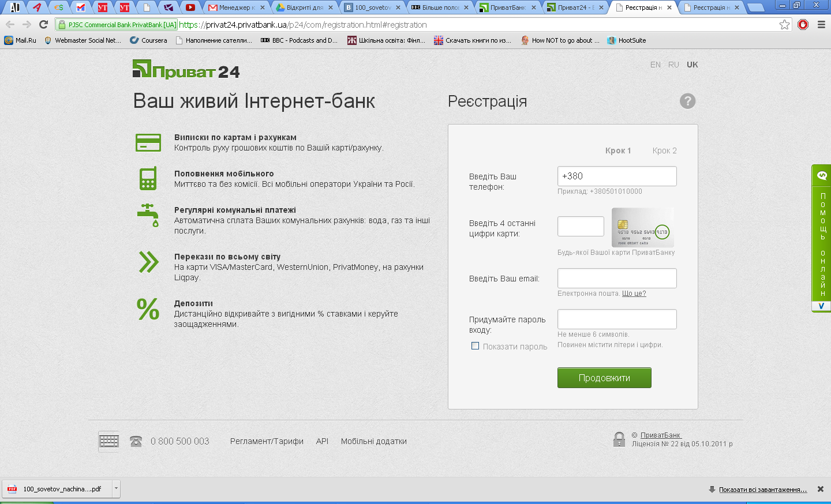
Task: Open the Webmaster Social Net bookmark
Action: (83, 40)
